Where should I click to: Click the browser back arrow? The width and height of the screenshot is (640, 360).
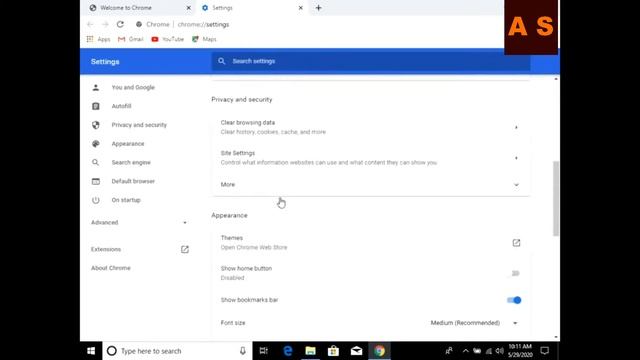click(90, 24)
